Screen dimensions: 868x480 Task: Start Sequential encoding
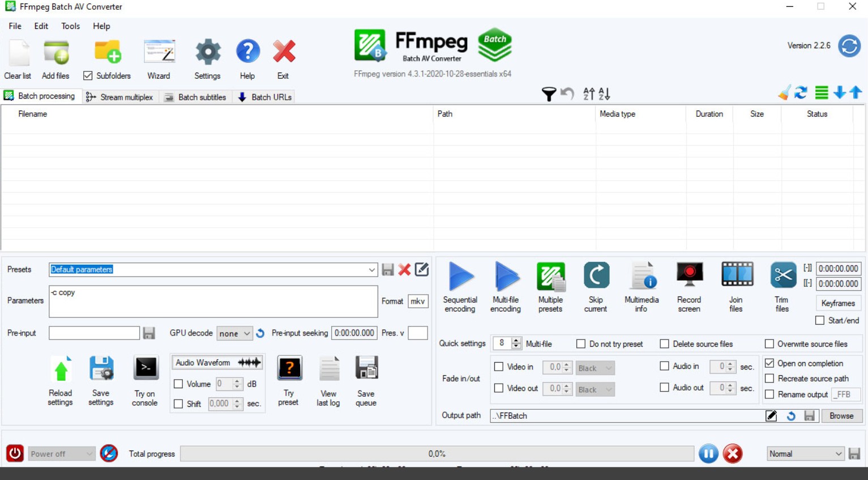tap(461, 277)
